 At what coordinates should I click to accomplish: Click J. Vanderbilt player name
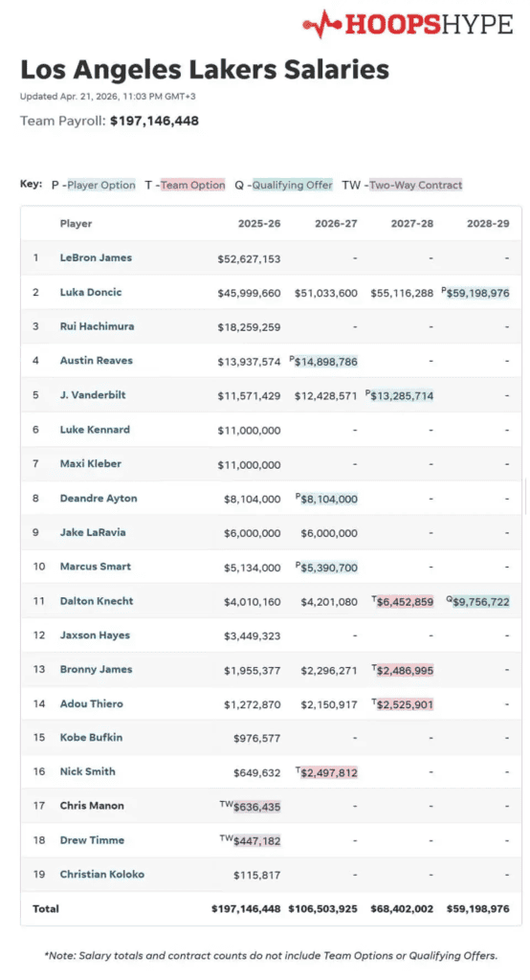coord(93,395)
